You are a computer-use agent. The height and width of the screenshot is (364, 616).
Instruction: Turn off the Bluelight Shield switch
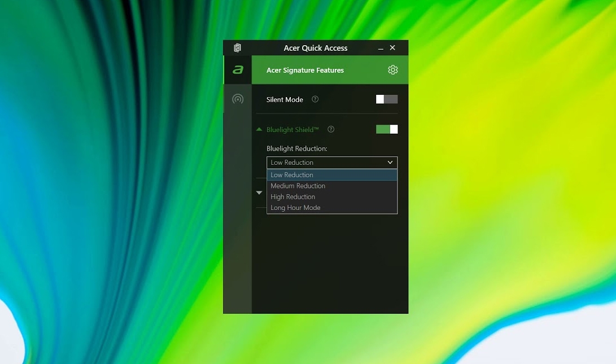tap(387, 129)
